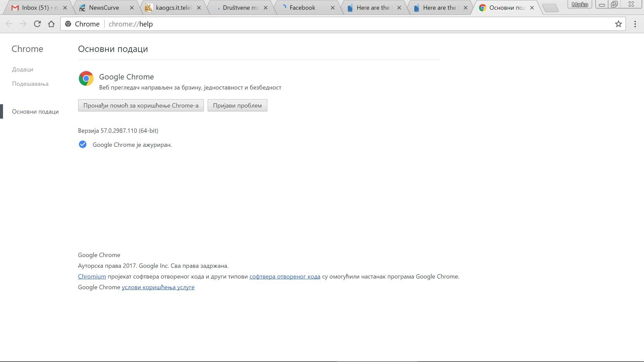Click the forward navigation arrow
This screenshot has width=644, height=362.
(23, 24)
